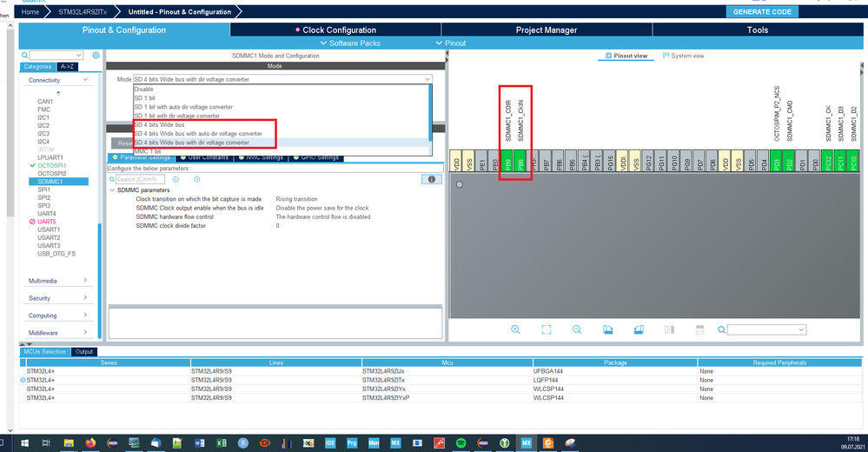Zoom in on the pinout view
This screenshot has height=452, width=868.
coord(515,329)
